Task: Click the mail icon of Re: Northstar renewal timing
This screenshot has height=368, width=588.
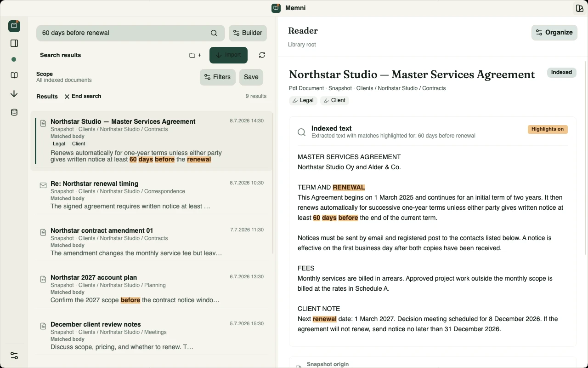Action: coord(43,185)
